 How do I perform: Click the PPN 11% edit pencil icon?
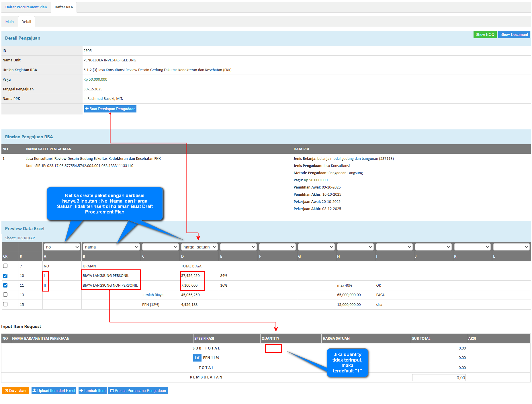[197, 358]
